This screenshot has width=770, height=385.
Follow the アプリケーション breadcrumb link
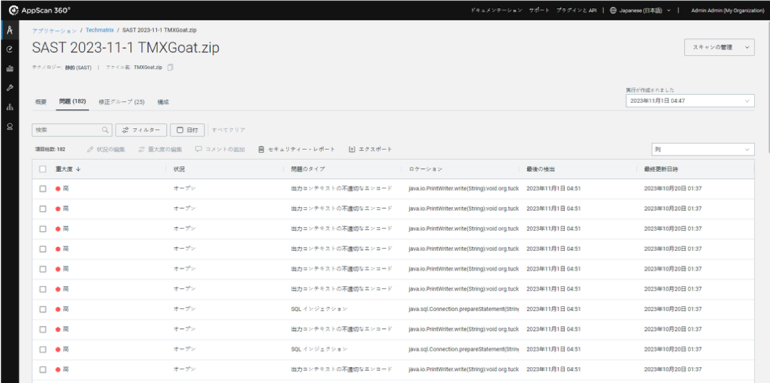coord(55,30)
